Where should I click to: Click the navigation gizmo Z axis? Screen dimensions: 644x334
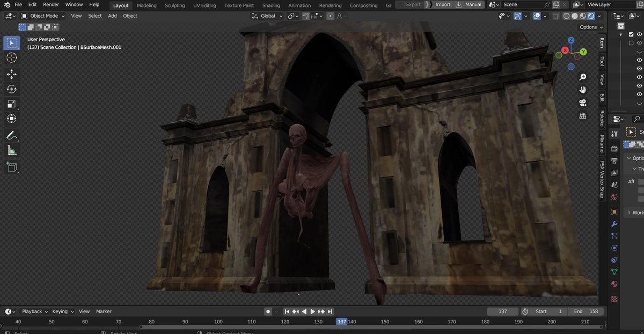pos(571,40)
